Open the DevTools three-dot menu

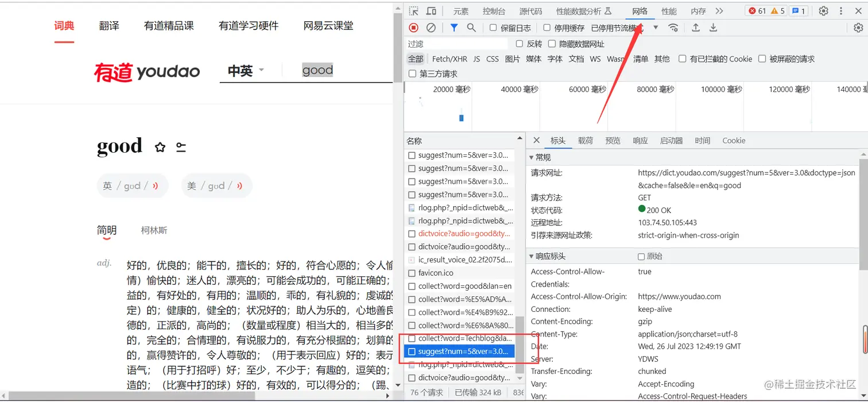pyautogui.click(x=842, y=11)
